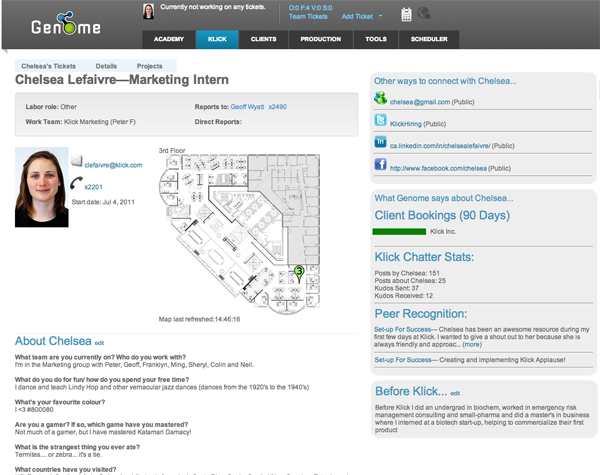Click (more) in first peer recognition
This screenshot has height=475, width=600.
point(472,344)
